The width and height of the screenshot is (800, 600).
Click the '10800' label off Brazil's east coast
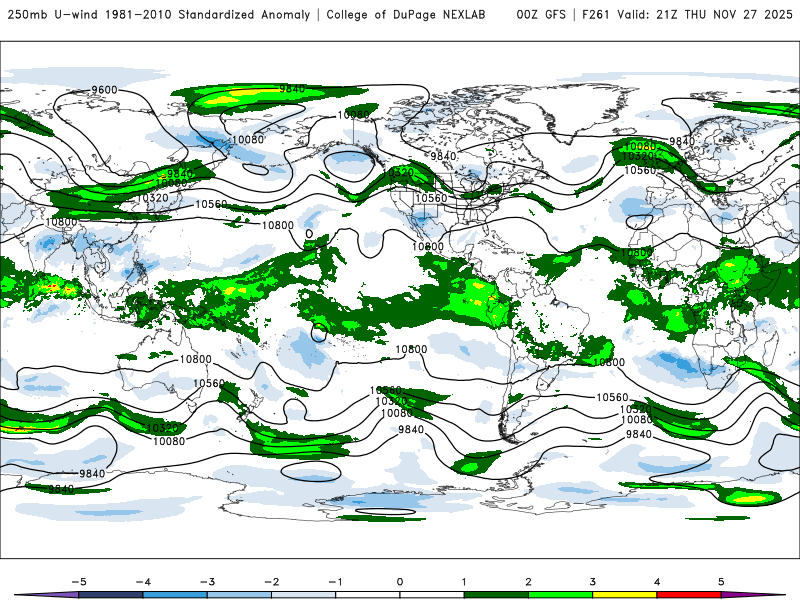609,362
